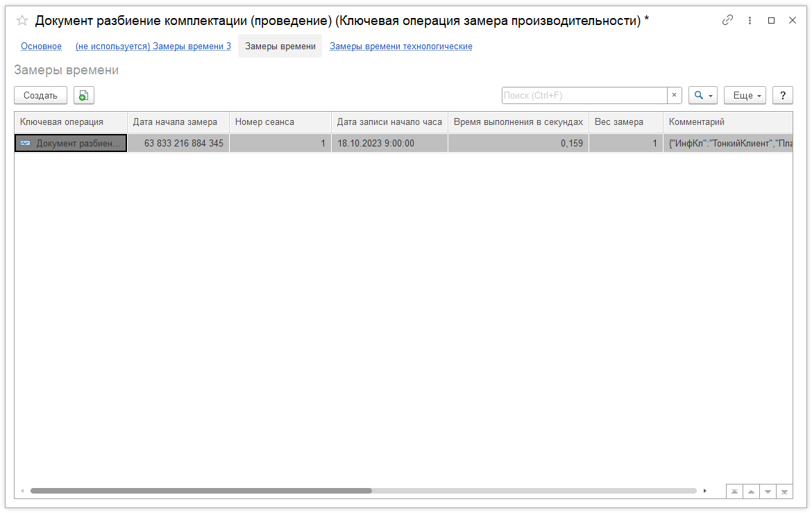Click the create-by-copy document icon
Image resolution: width=812 pixels, height=513 pixels.
pos(83,95)
